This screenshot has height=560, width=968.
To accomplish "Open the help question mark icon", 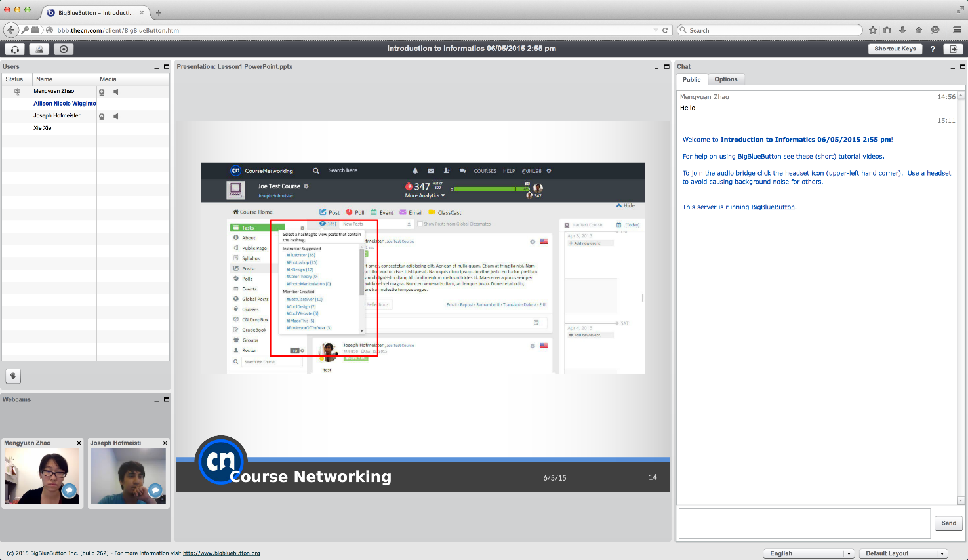I will pyautogui.click(x=933, y=49).
